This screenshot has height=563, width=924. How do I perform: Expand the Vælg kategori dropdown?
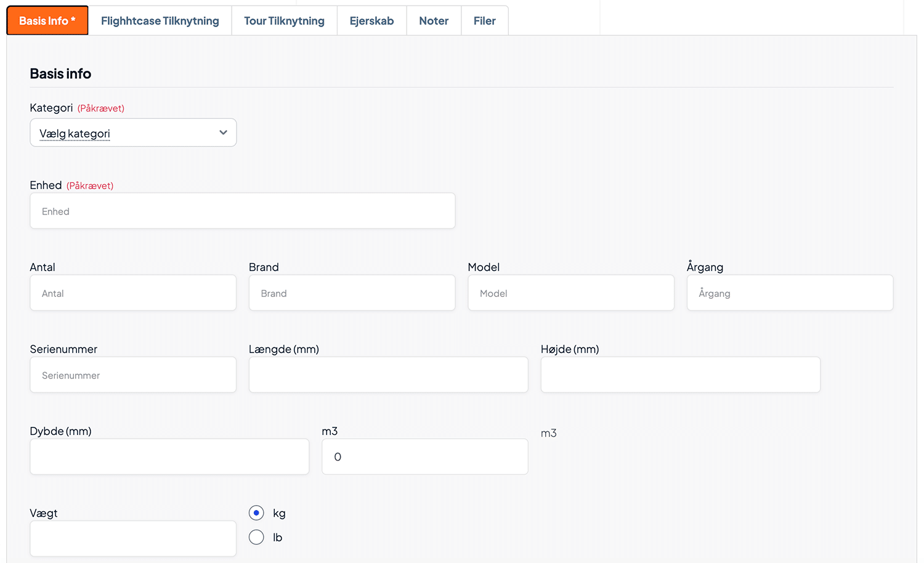123,133
